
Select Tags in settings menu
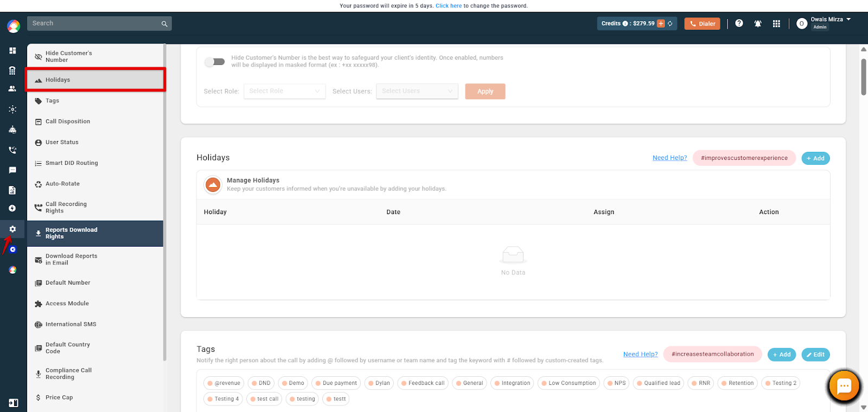point(95,101)
